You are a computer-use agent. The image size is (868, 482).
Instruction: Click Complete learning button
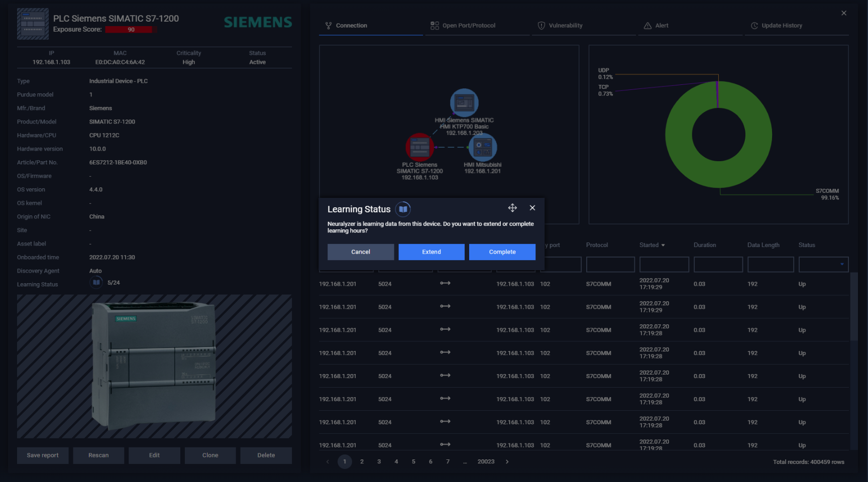(502, 252)
